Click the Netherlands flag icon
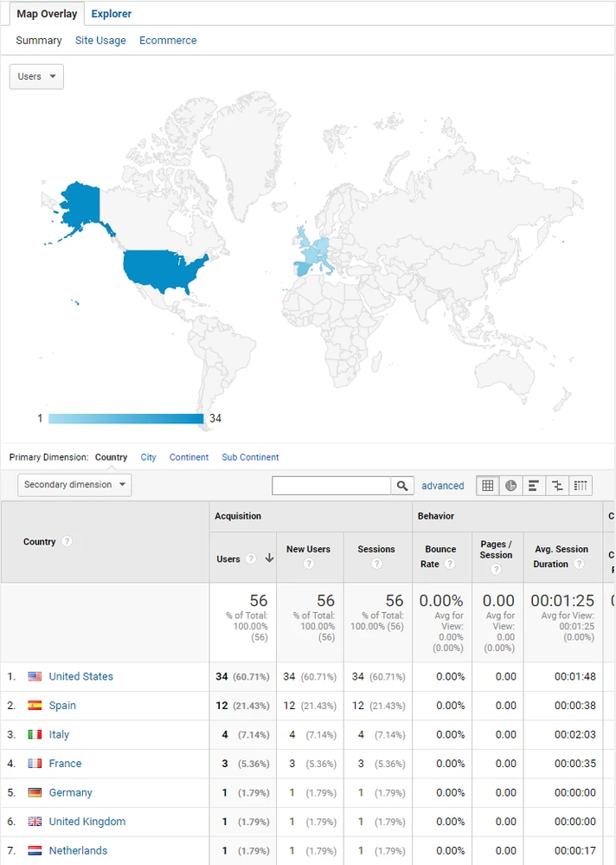The height and width of the screenshot is (865, 616). tap(35, 850)
